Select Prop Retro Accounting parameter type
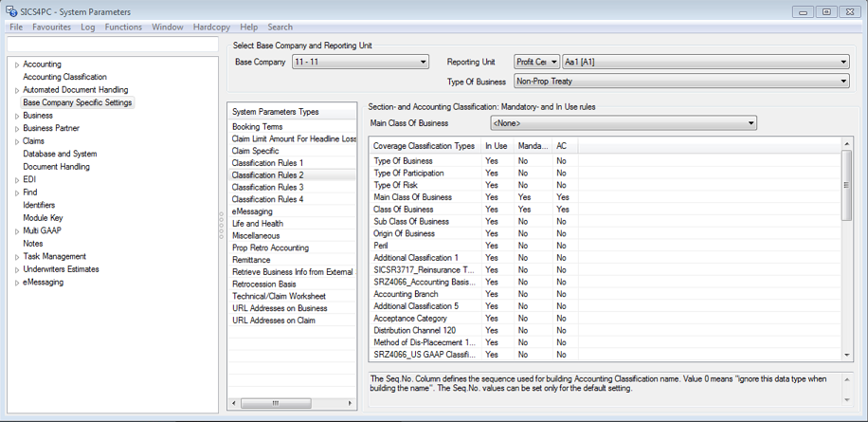This screenshot has height=422, width=868. tap(271, 248)
